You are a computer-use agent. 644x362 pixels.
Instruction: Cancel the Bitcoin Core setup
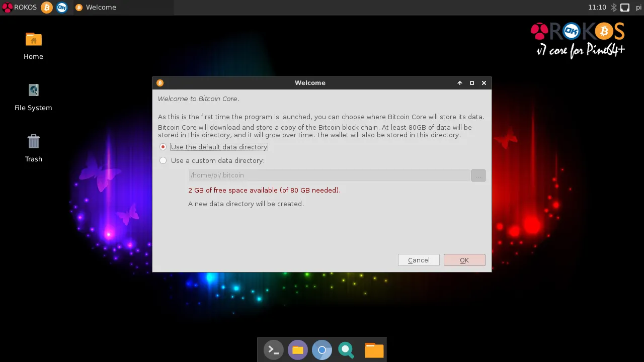tap(419, 260)
